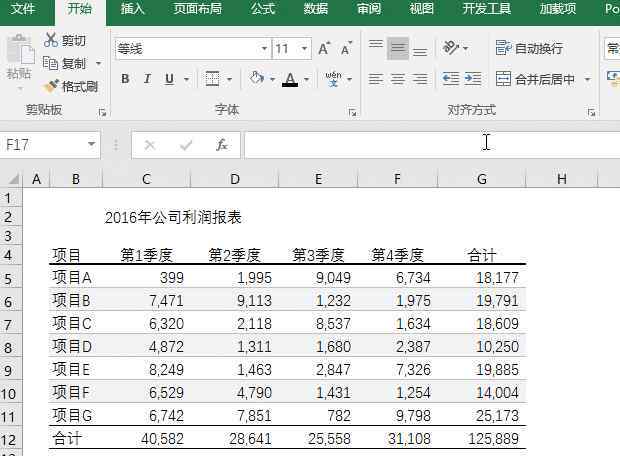Click the Copy (复制) button
This screenshot has width=620, height=456.
pyautogui.click(x=65, y=63)
